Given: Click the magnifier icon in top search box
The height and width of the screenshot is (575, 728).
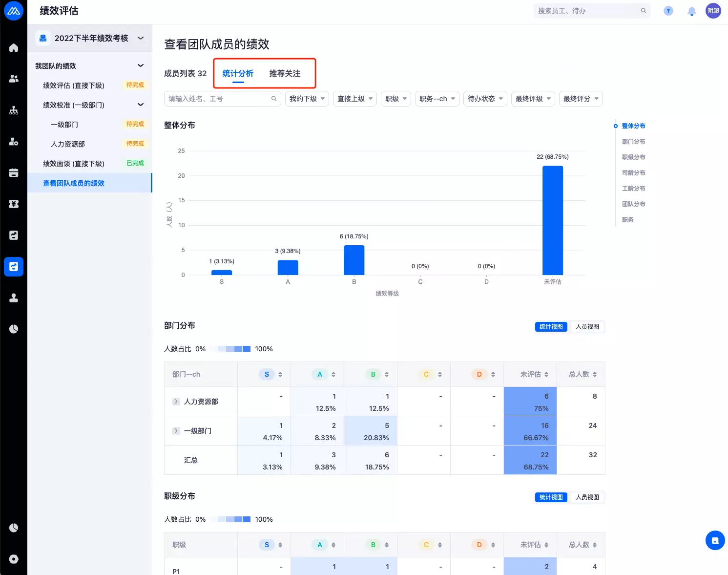Looking at the screenshot, I should coord(644,11).
